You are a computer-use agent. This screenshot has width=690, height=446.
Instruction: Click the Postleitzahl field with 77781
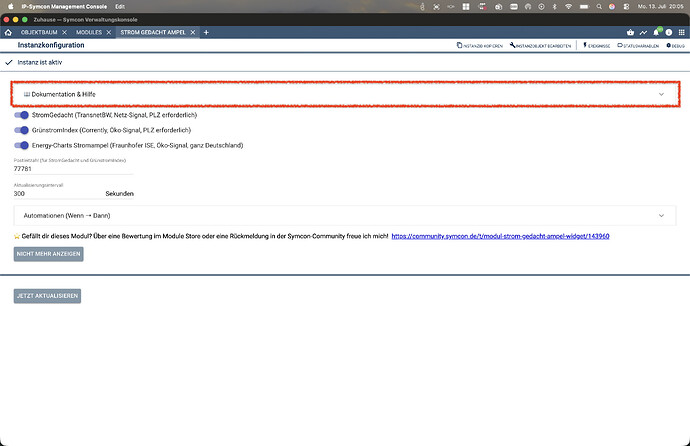click(73, 168)
